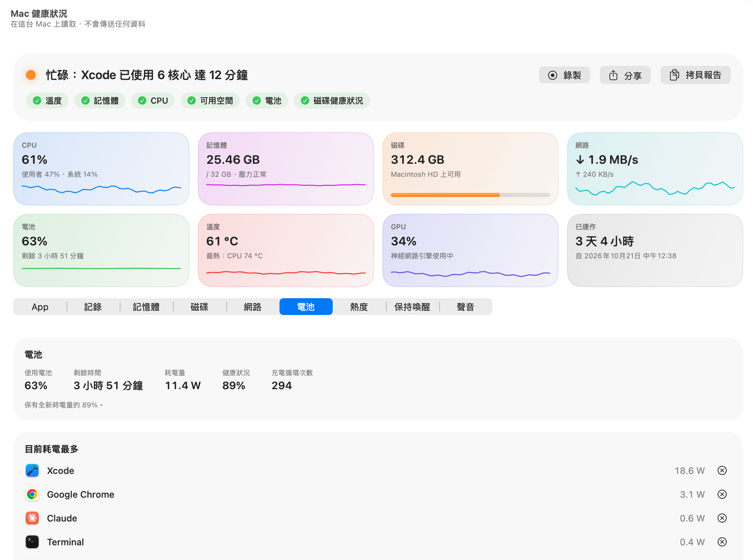753x560 pixels.
Task: Click the 可用空間 status chip
Action: tap(210, 101)
